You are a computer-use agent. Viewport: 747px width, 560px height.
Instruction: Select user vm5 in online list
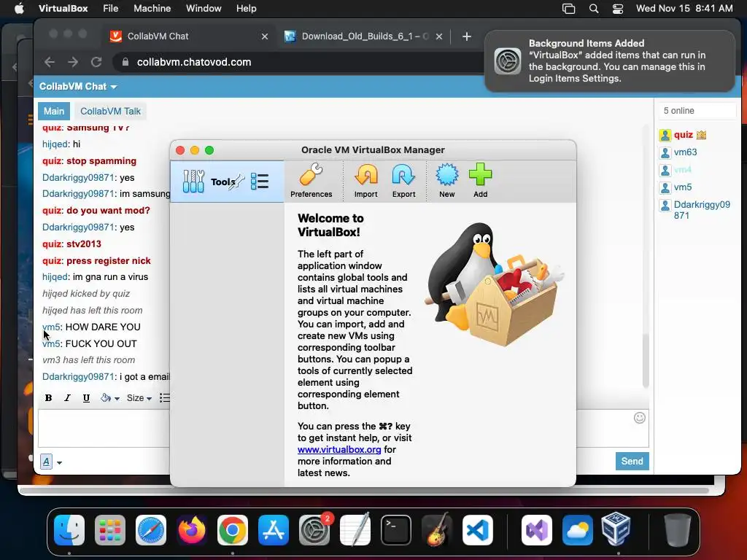tap(683, 187)
